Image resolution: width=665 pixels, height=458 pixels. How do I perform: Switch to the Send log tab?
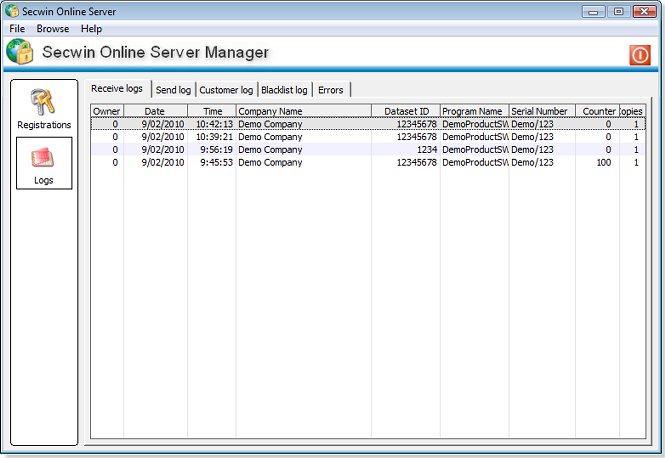(173, 90)
